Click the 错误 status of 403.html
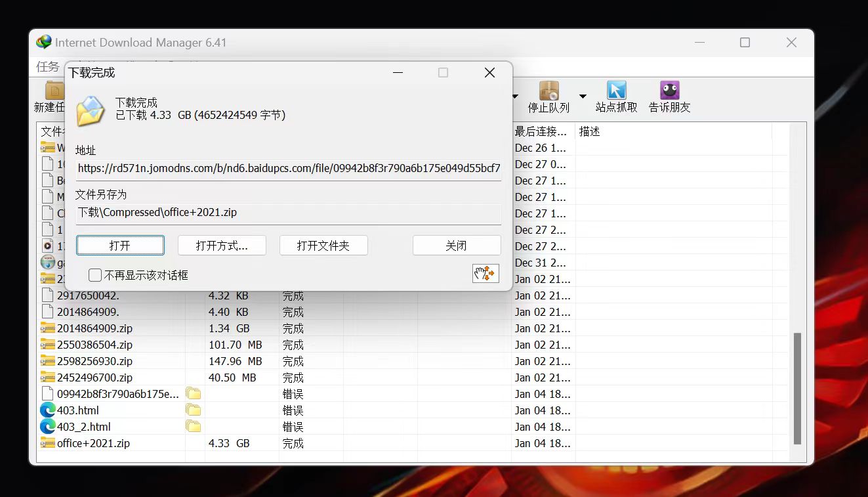Viewport: 868px width, 497px height. tap(293, 410)
